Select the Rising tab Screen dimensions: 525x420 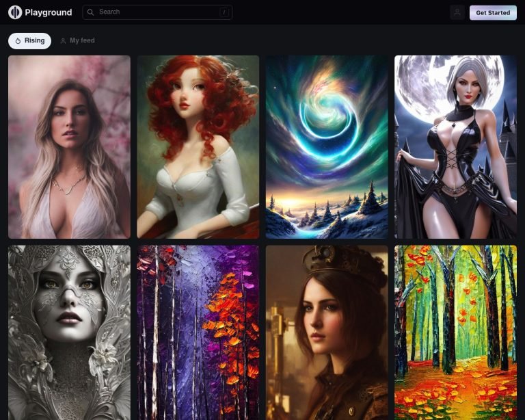(29, 41)
